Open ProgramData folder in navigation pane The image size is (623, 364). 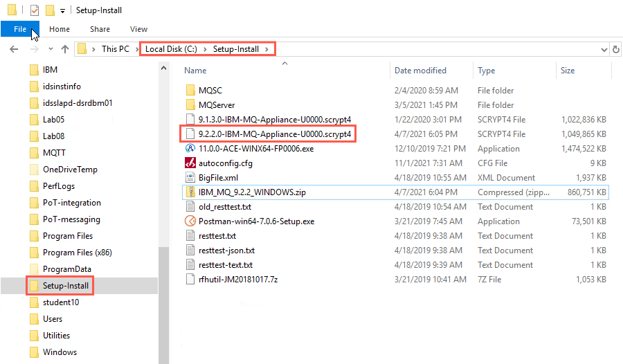tap(60, 269)
